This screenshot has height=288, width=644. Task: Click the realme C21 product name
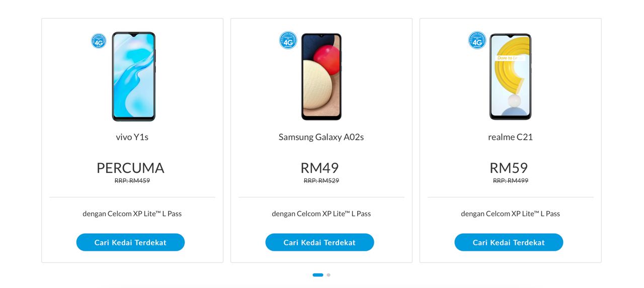click(x=510, y=137)
